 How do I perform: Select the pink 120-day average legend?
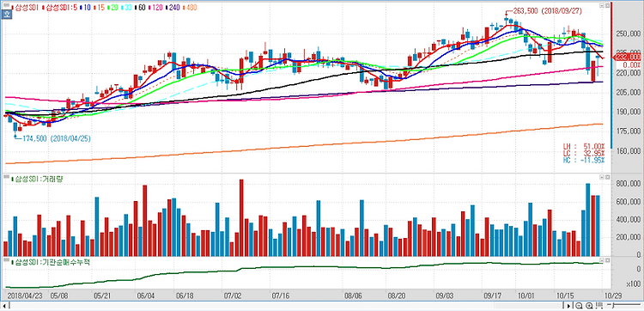155,8
